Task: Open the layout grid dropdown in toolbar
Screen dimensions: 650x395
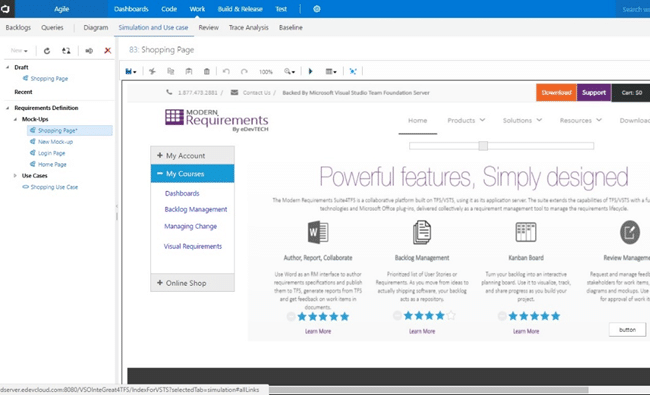Action: click(x=331, y=71)
